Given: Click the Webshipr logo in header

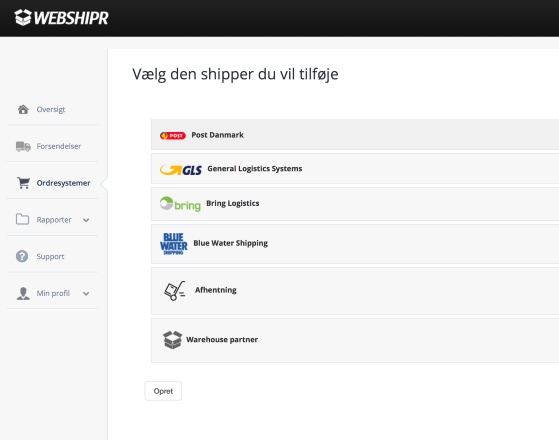Looking at the screenshot, I should [x=61, y=17].
